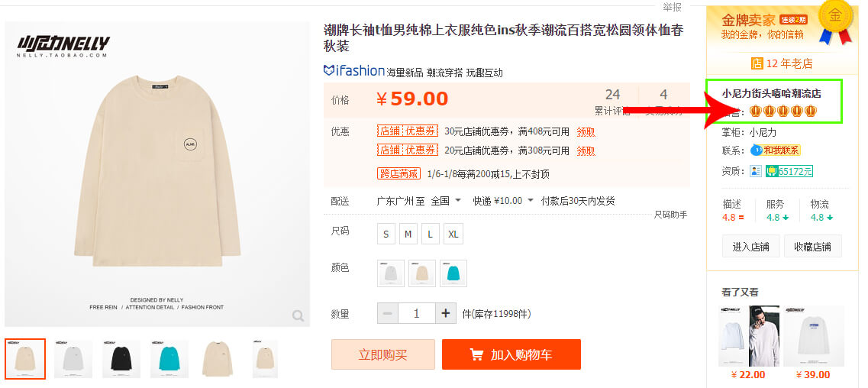Select size XL option
This screenshot has width=868, height=388.
453,234
